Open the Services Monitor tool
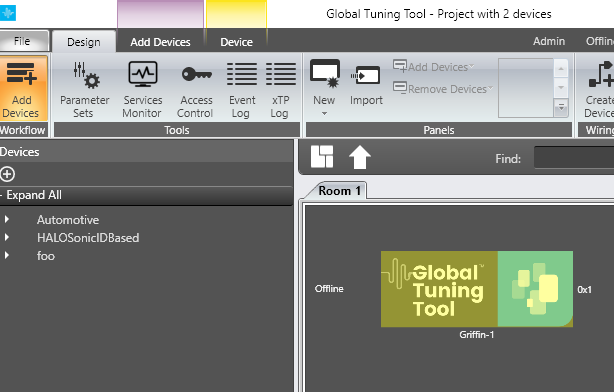This screenshot has height=392, width=614. [143, 89]
